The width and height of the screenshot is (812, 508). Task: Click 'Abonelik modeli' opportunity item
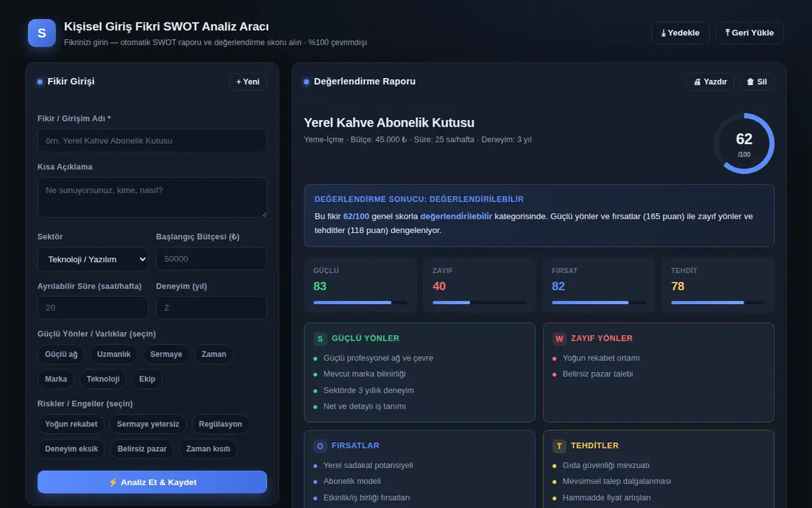353,482
